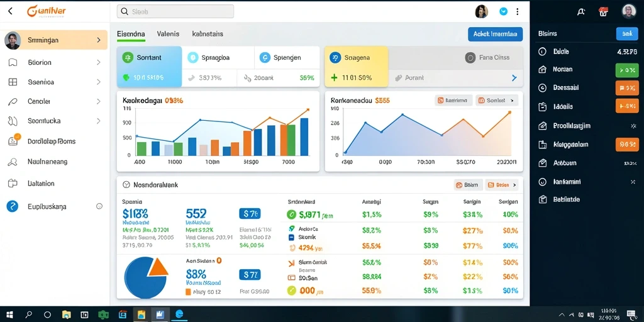Expand the Cenclet sidebar chevron
This screenshot has height=322, width=644.
click(x=99, y=101)
